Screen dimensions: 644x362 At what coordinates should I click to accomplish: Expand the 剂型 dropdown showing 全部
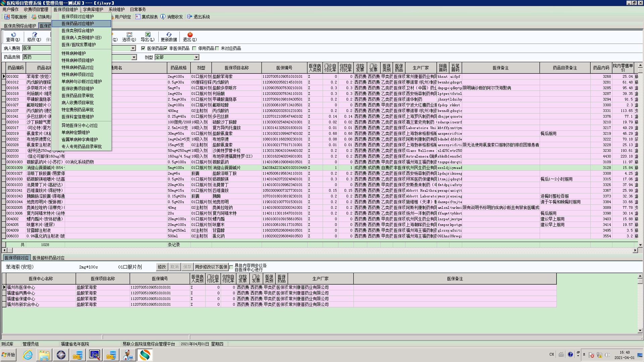(x=197, y=57)
